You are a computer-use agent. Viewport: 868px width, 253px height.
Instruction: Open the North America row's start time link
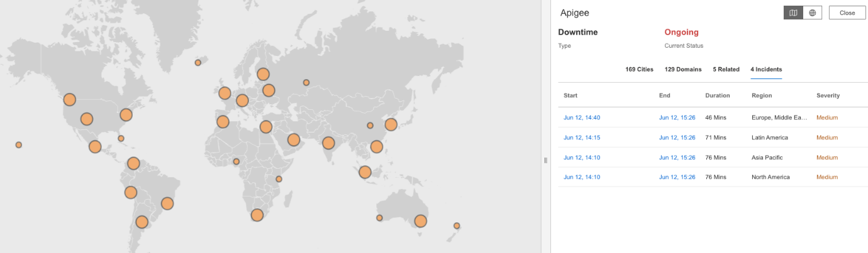(582, 177)
